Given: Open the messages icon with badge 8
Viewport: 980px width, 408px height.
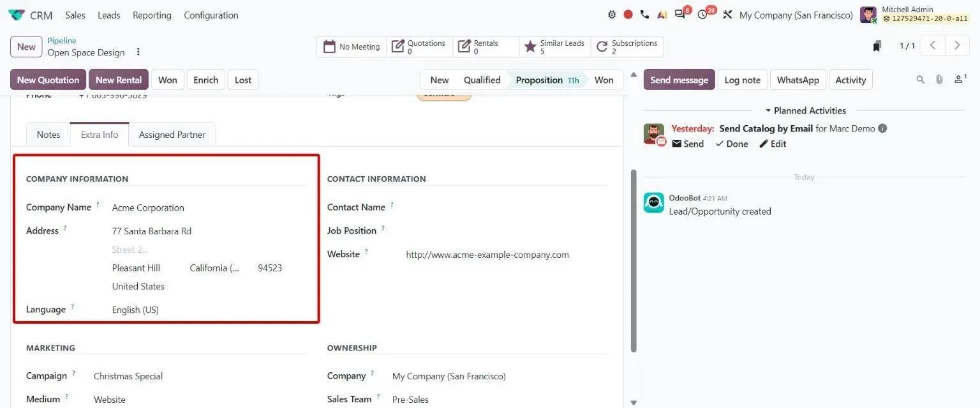Looking at the screenshot, I should [681, 14].
